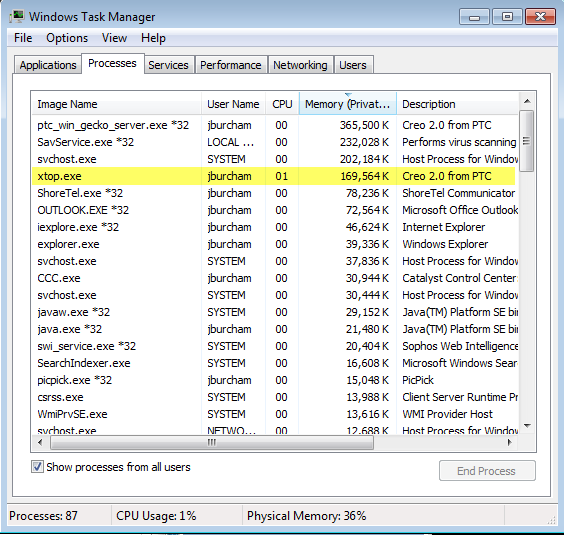Click the horizontal scrollbar left arrow

pyautogui.click(x=40, y=443)
